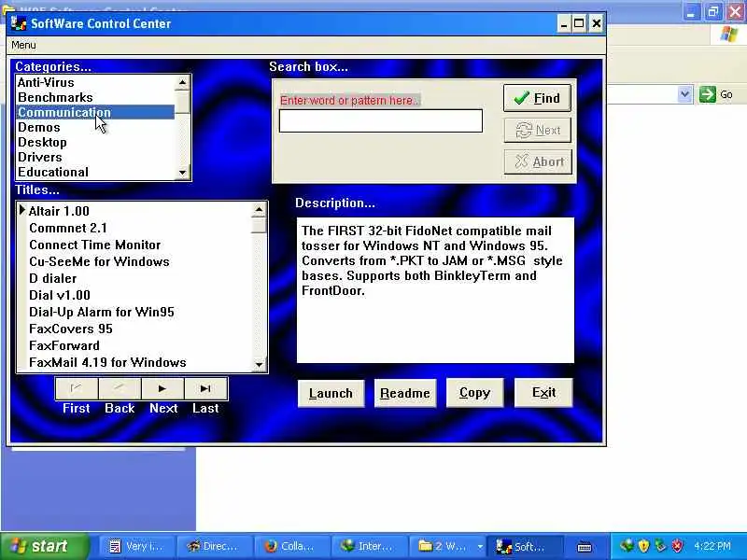Click the Go button in background browser
The image size is (747, 560).
(716, 94)
